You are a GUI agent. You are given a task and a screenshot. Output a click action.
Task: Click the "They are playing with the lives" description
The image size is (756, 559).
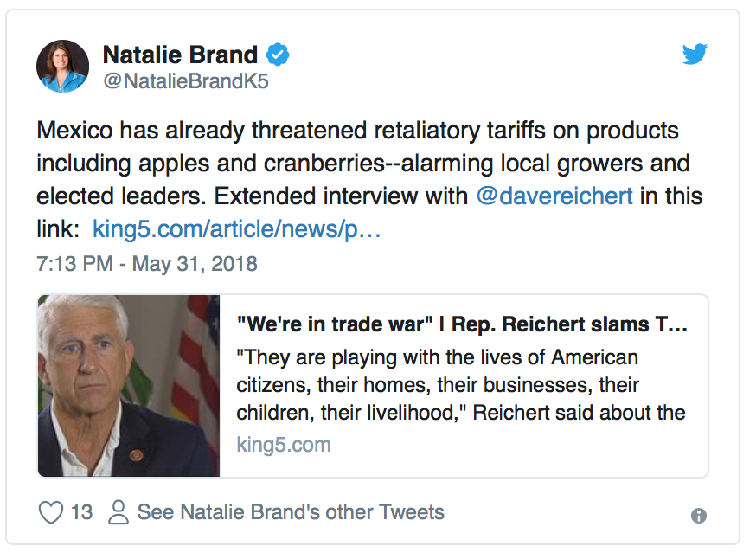pyautogui.click(x=461, y=385)
